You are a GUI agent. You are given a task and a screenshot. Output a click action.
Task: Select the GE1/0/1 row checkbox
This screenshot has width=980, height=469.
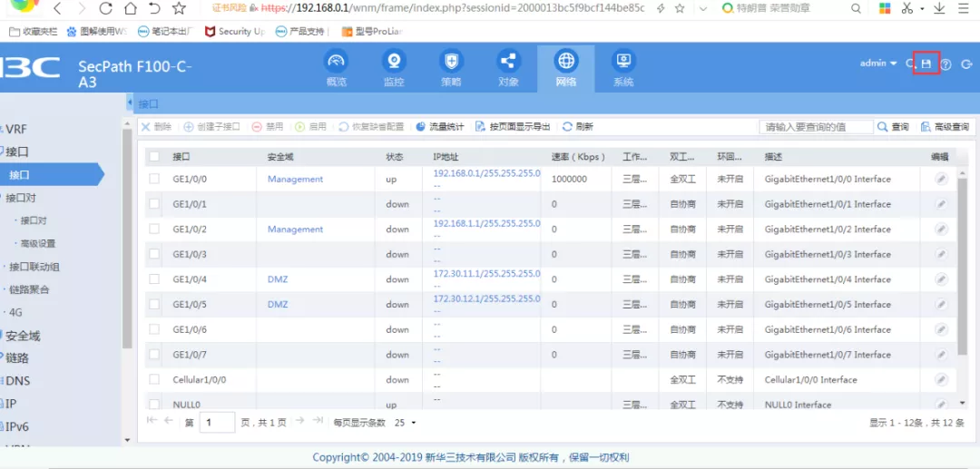pos(154,204)
